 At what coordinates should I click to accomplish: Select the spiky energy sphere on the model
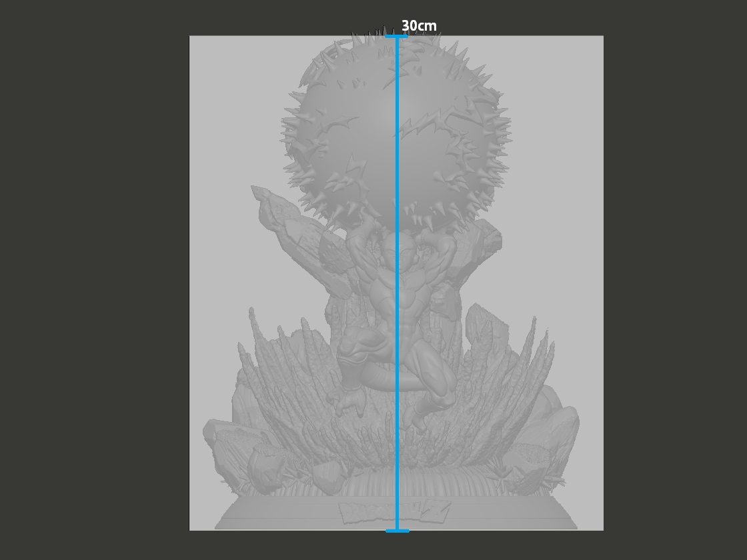[x=396, y=129]
